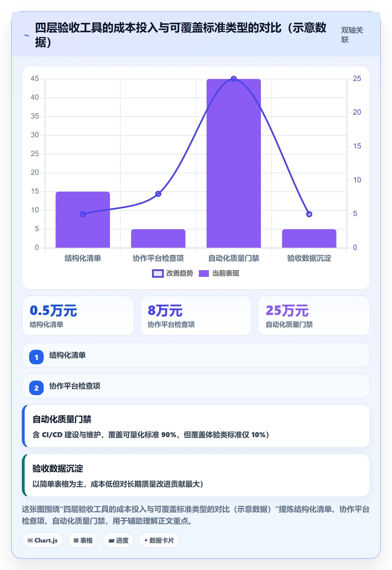Toggle the 改善趋势 legend swatch
Screen dimensions: 392x570
tap(158, 274)
